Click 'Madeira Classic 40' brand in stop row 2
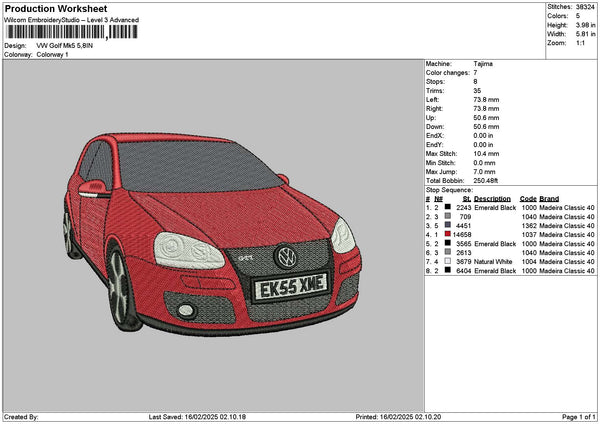The image size is (600, 424). pos(567,217)
